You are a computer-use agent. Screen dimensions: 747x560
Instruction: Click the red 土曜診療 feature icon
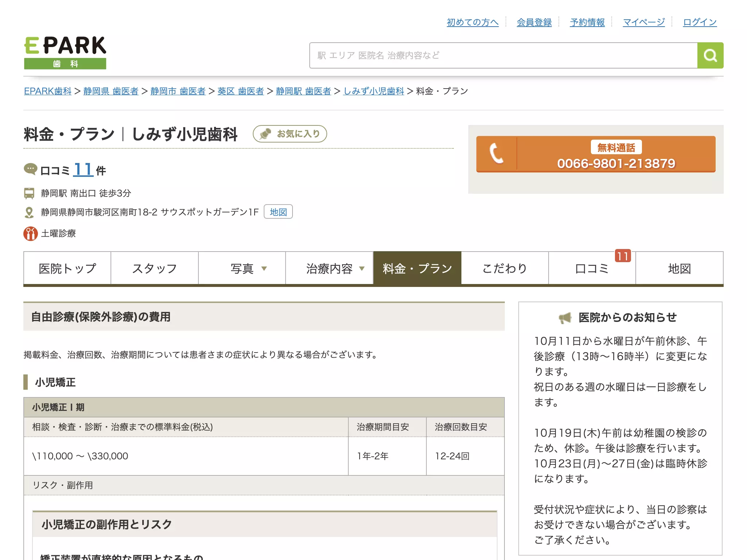31,234
